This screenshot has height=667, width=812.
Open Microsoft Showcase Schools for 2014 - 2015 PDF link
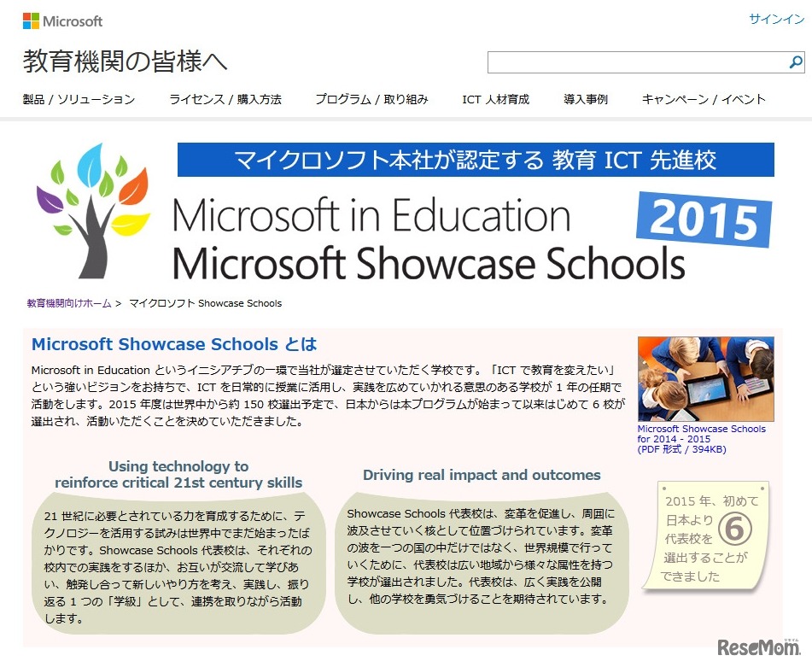click(x=701, y=439)
